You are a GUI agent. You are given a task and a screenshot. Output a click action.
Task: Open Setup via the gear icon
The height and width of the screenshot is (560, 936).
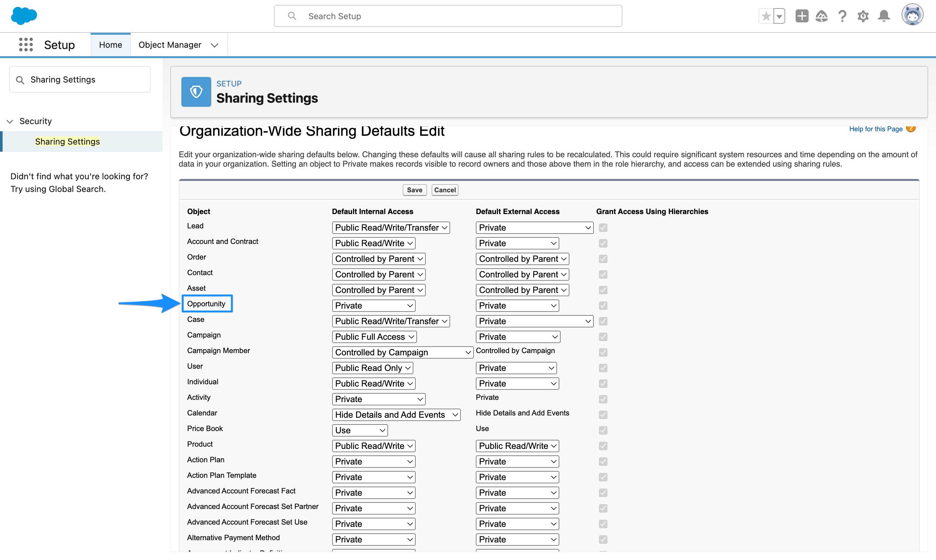tap(863, 16)
